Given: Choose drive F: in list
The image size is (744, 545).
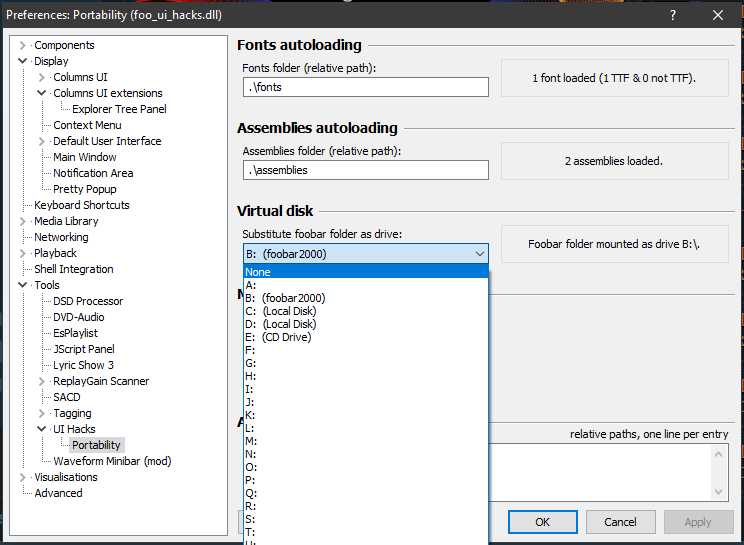Looking at the screenshot, I should (x=366, y=351).
